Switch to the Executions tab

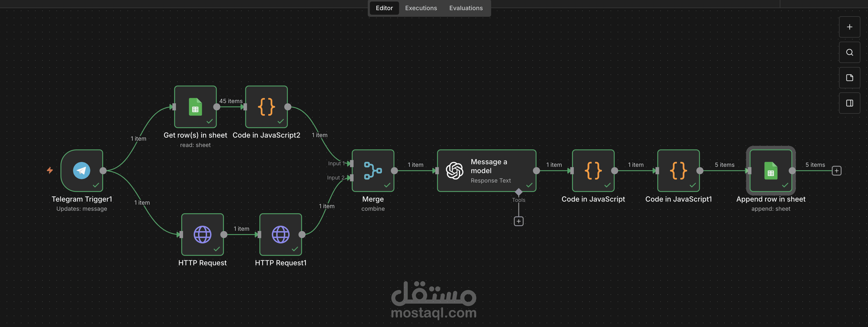(421, 8)
